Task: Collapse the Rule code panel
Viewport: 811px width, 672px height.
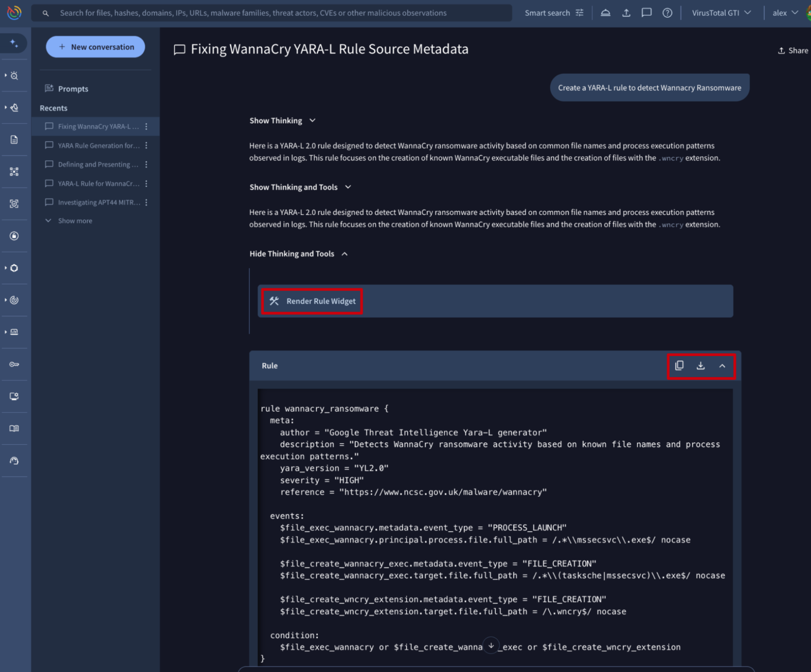Action: point(722,366)
